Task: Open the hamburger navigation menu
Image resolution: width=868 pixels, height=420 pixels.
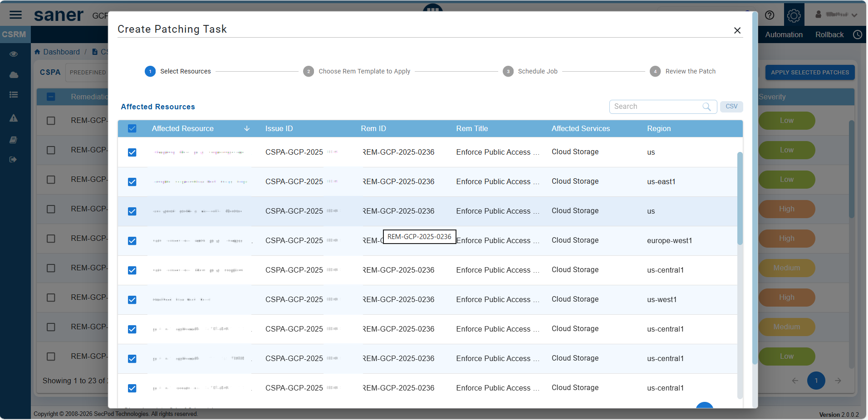Action: pyautogui.click(x=15, y=15)
